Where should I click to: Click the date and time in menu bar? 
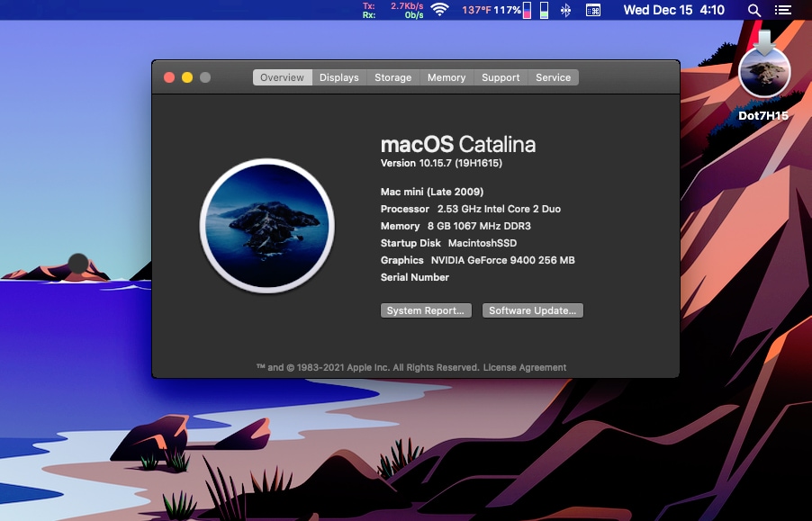tap(673, 10)
